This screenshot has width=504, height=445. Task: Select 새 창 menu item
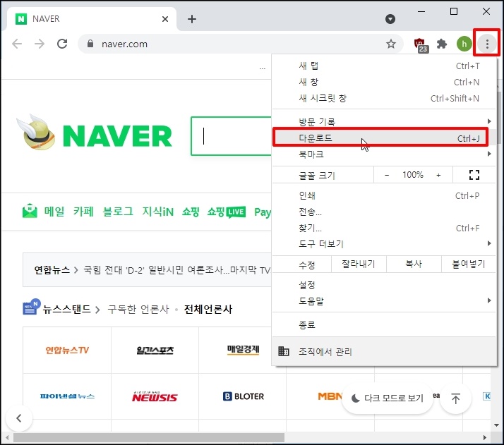coord(384,83)
